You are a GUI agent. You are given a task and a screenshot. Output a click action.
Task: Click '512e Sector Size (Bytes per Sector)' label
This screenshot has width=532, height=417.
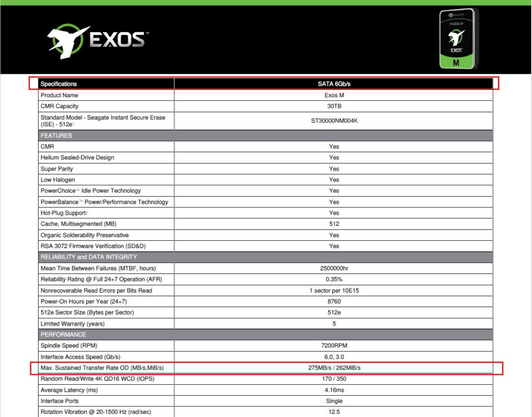click(87, 312)
